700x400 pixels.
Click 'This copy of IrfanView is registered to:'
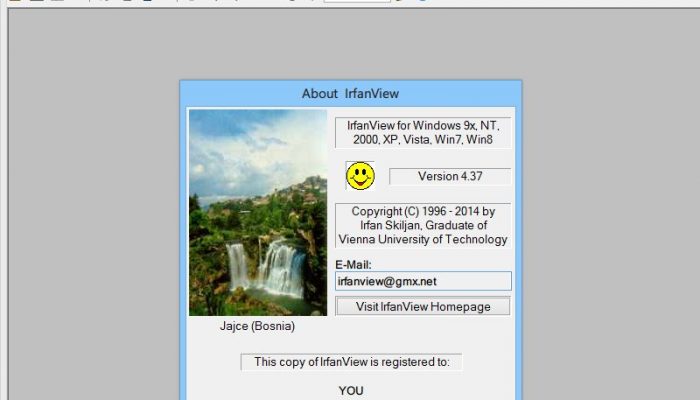pos(352,362)
